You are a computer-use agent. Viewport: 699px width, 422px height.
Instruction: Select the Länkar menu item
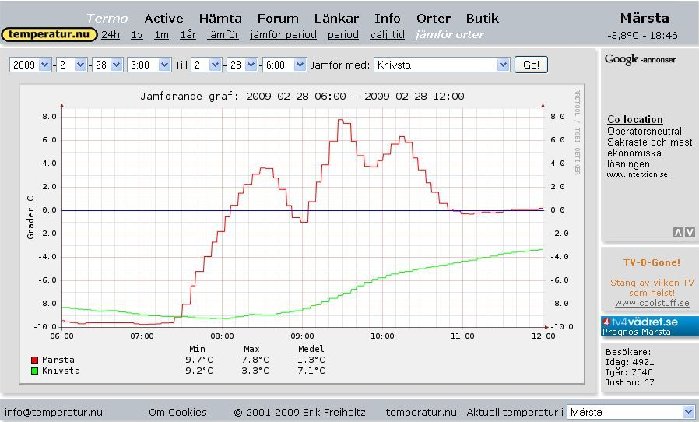tap(336, 18)
